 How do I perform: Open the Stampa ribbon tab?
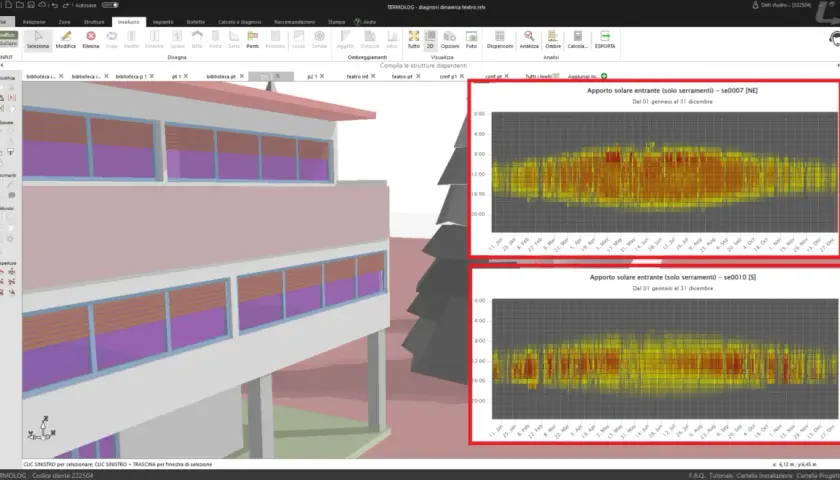pos(336,22)
